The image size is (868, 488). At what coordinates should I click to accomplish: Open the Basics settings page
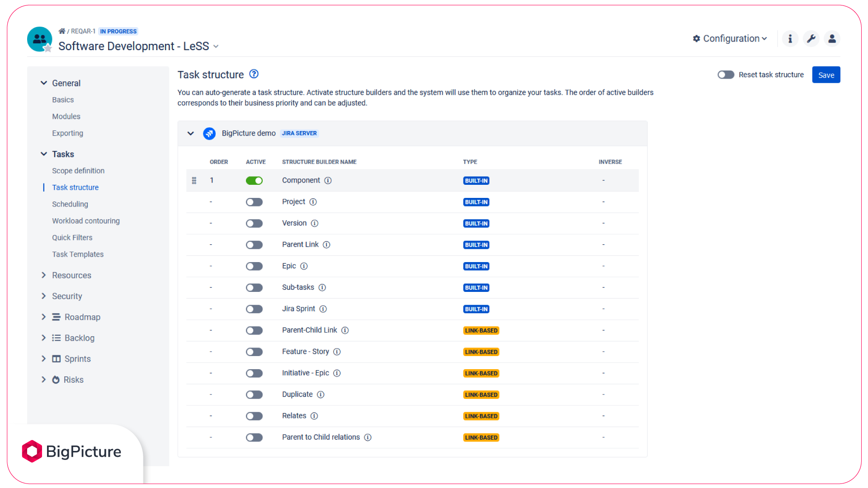(x=63, y=100)
